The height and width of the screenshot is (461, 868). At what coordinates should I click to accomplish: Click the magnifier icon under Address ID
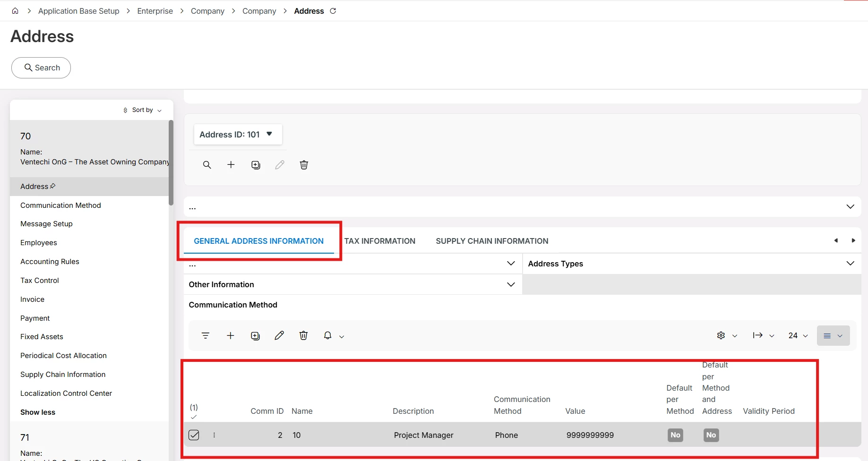pos(207,165)
